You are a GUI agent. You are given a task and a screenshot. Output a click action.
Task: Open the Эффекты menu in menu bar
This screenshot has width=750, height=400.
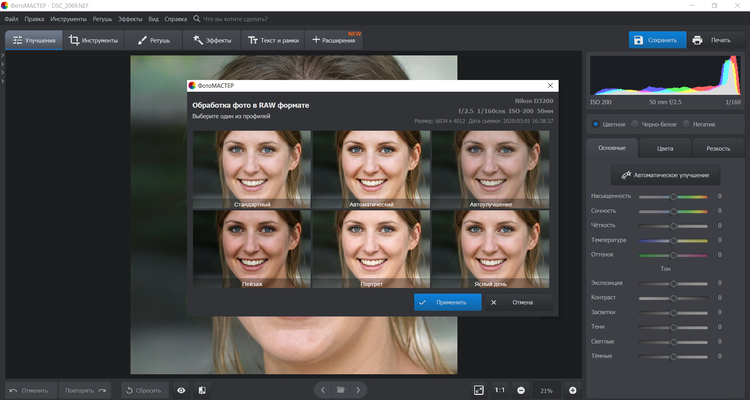pos(130,19)
